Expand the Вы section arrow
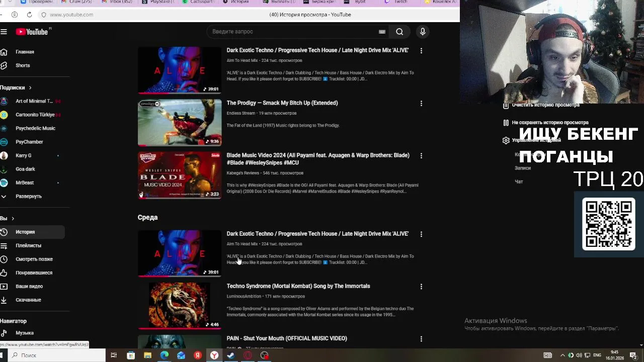Viewport: 644px width, 362px height. (13, 218)
